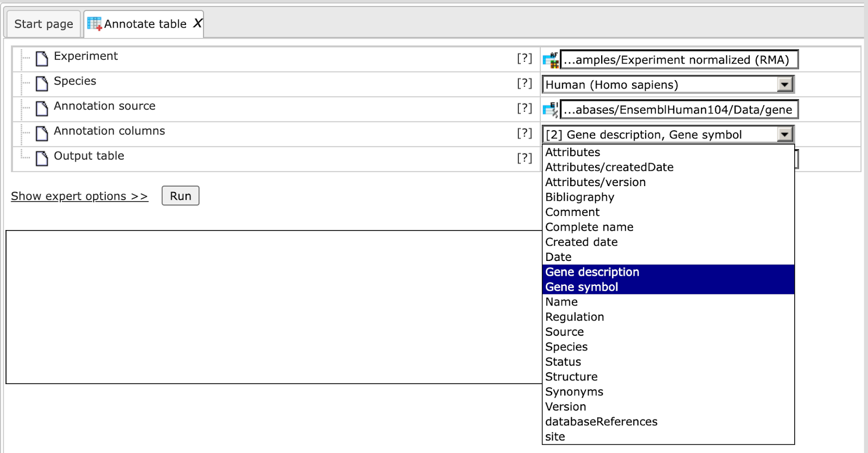Open help for Annotation columns parameter

pos(524,133)
